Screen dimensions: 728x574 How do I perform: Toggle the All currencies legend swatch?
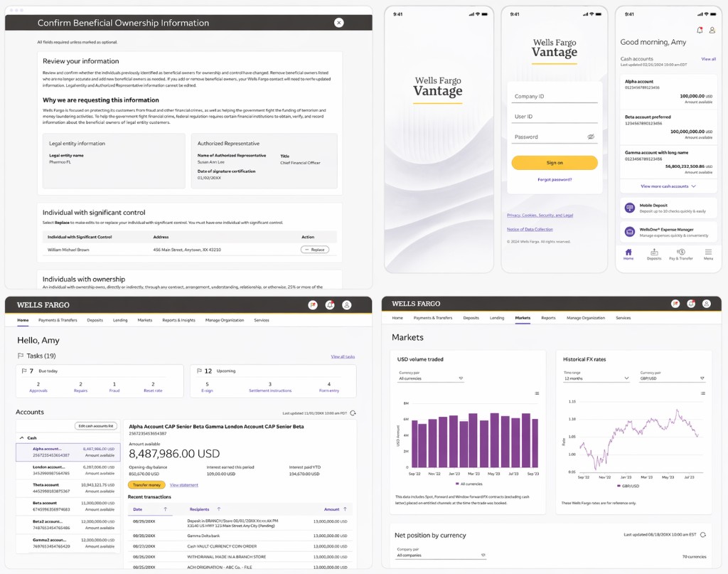click(457, 484)
